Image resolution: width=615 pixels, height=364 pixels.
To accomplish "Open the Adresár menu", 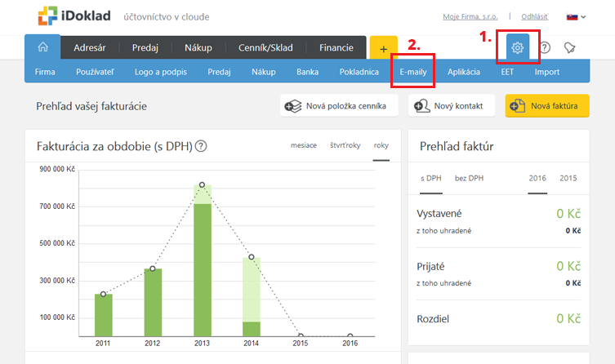I will 90,47.
